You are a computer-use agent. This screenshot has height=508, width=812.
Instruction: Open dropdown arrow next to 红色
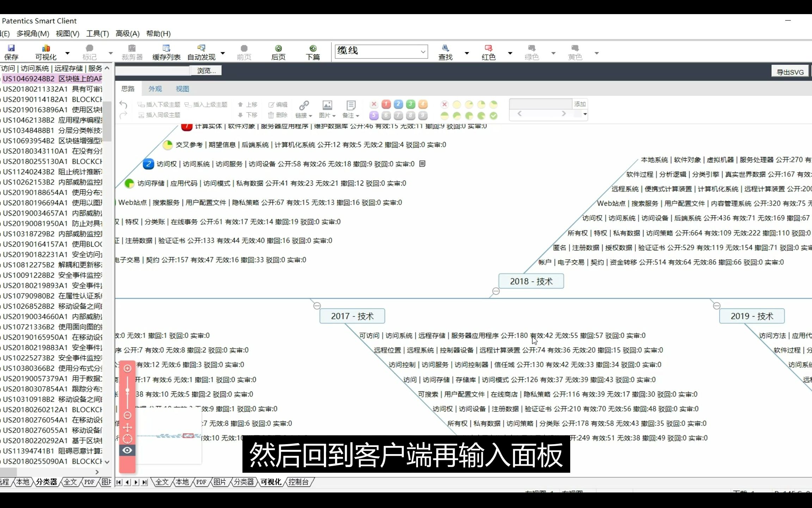[510, 53]
